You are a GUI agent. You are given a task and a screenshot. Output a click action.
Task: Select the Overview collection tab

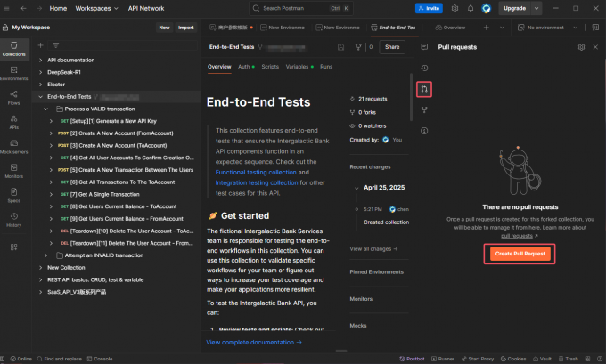[x=219, y=67]
